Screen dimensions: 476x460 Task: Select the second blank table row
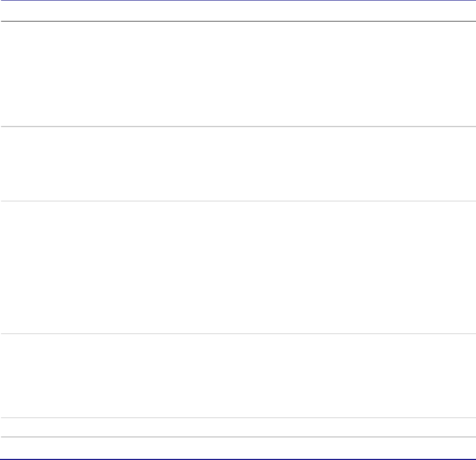click(x=238, y=164)
